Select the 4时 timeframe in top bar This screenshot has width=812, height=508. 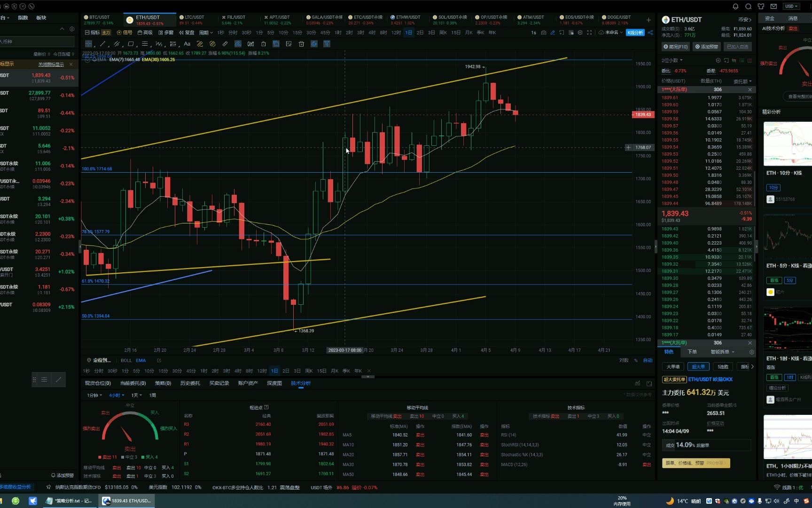pos(372,32)
